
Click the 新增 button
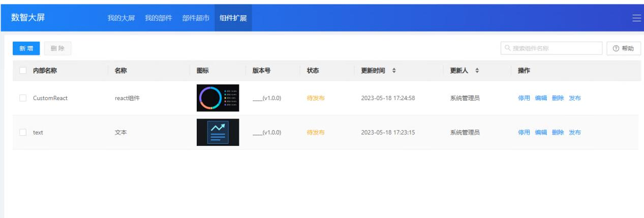coord(26,48)
